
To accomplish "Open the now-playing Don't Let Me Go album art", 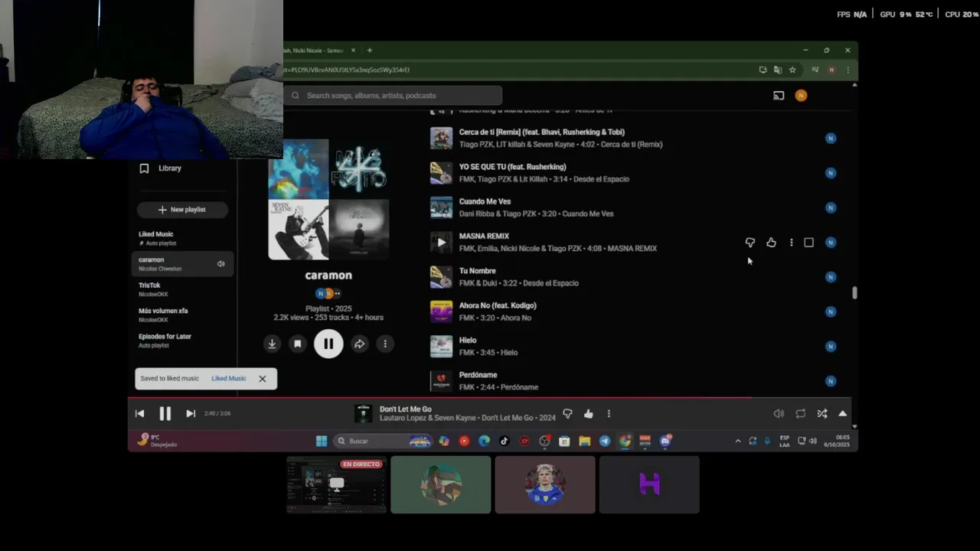I will point(363,413).
